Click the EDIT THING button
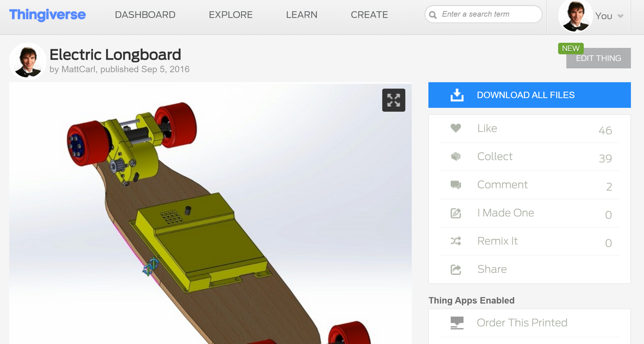The height and width of the screenshot is (344, 644). (x=598, y=58)
